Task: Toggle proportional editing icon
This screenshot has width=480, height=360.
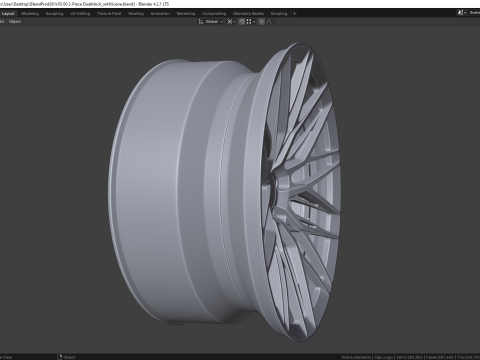Action: pyautogui.click(x=262, y=22)
